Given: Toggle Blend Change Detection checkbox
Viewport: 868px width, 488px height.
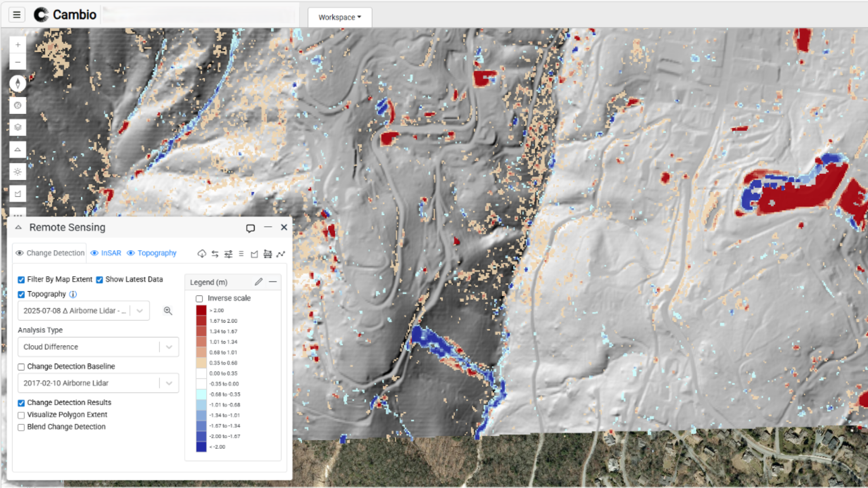Looking at the screenshot, I should (x=21, y=427).
